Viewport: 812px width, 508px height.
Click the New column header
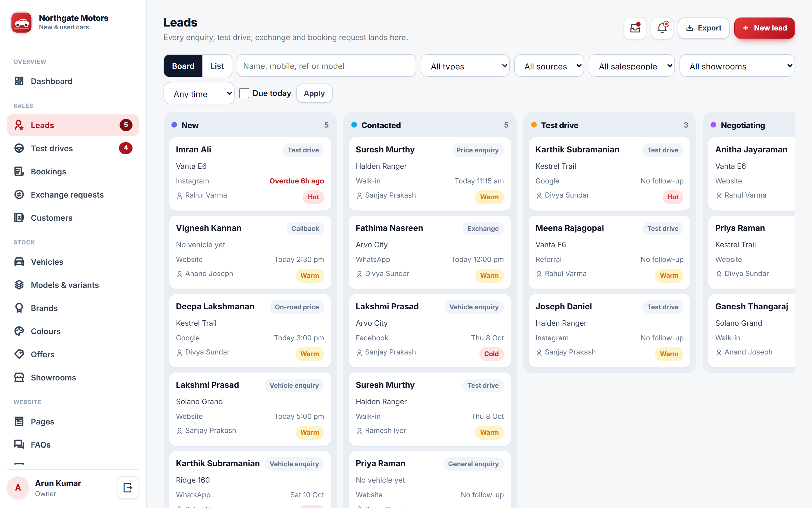[x=250, y=125]
